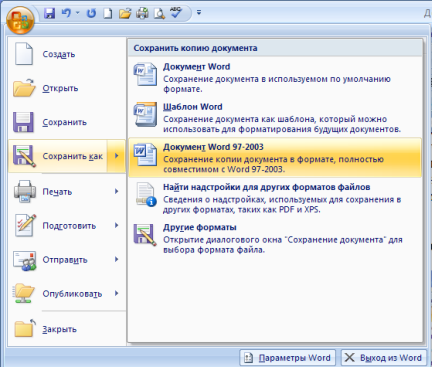Click the Print Preview magnifier toolbar icon

(159, 13)
